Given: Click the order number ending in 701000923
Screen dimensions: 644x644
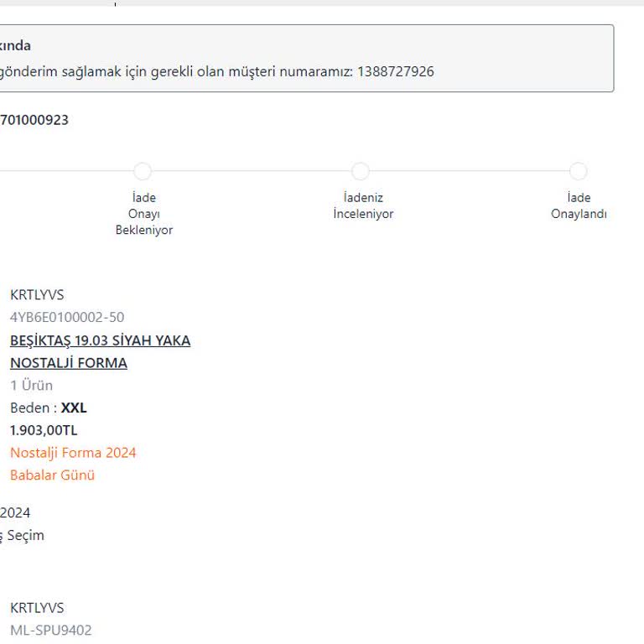Looking at the screenshot, I should 34,120.
